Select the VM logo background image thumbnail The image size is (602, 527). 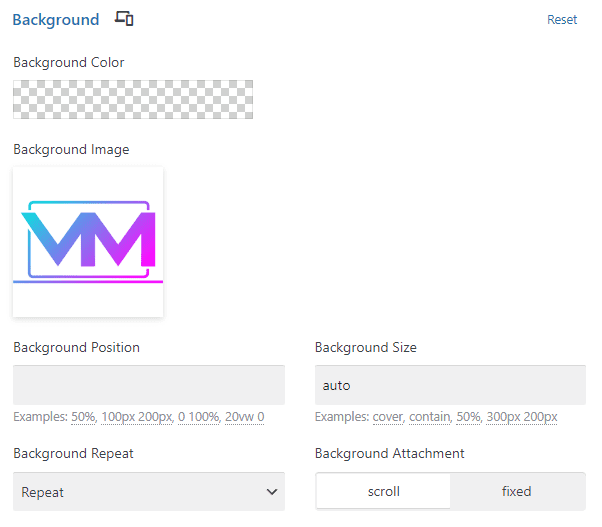[88, 242]
